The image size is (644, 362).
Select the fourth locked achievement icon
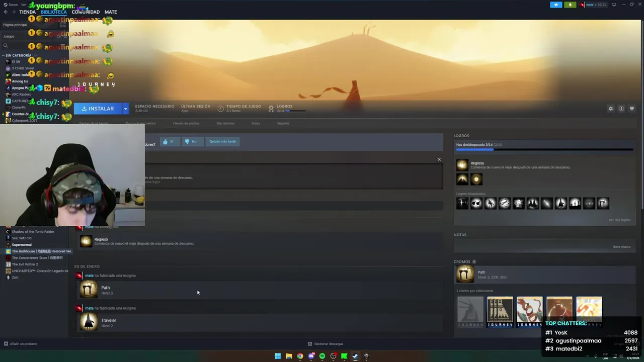[x=504, y=203]
